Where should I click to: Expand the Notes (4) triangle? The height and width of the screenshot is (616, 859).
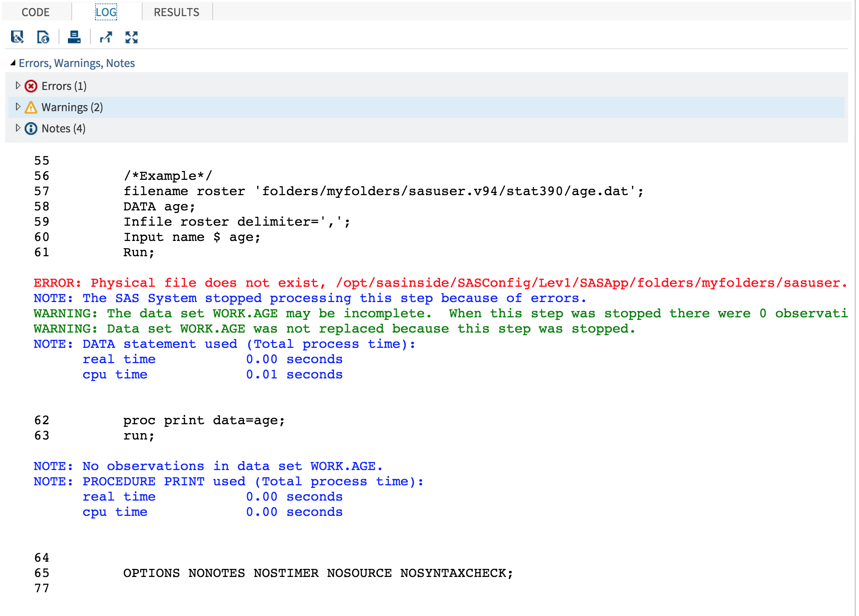(x=18, y=128)
